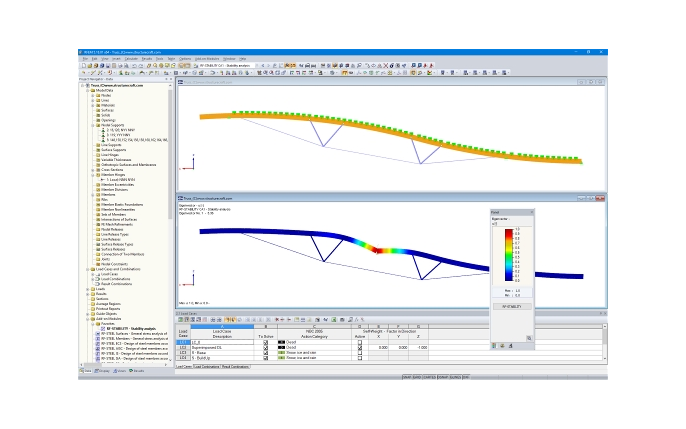
Task: Select RF-STEEL Members module item
Action: pos(134,338)
